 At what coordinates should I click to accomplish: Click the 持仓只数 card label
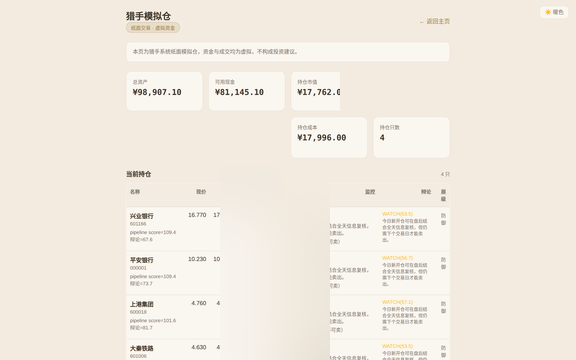pyautogui.click(x=389, y=127)
